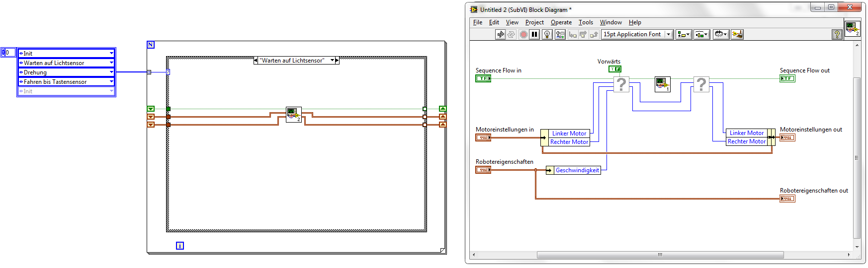This screenshot has height=268, width=868.
Task: Click the scroll-down arrow in diagram window
Action: 857,247
